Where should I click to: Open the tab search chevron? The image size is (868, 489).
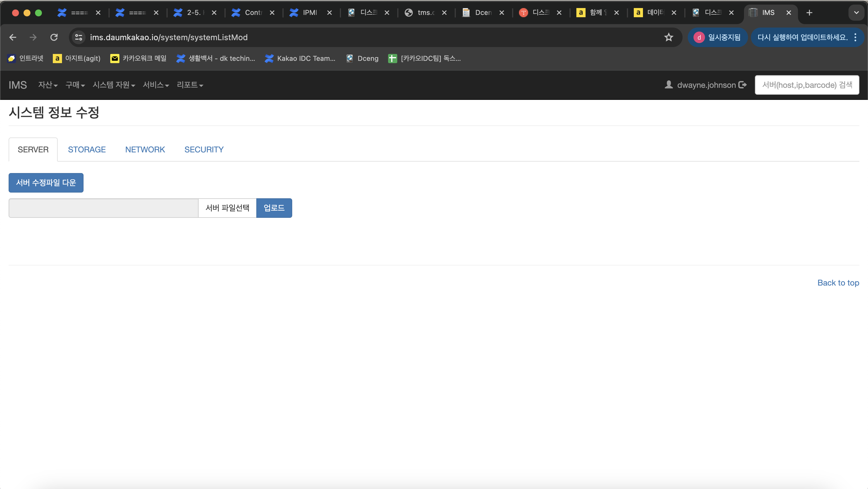[x=856, y=13]
